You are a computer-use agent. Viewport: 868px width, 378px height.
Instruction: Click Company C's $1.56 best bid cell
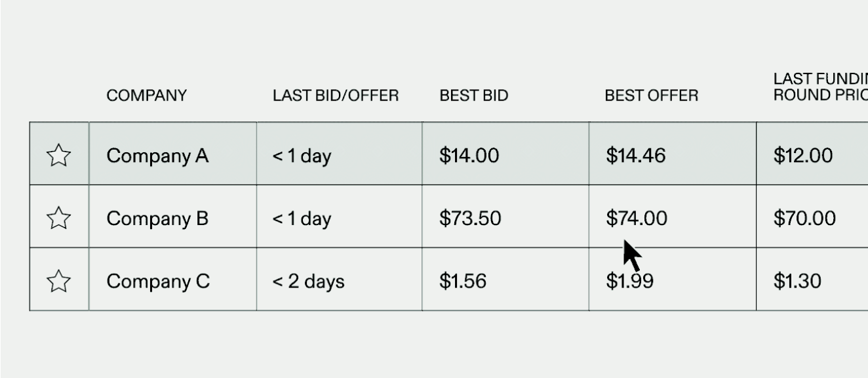(472, 280)
